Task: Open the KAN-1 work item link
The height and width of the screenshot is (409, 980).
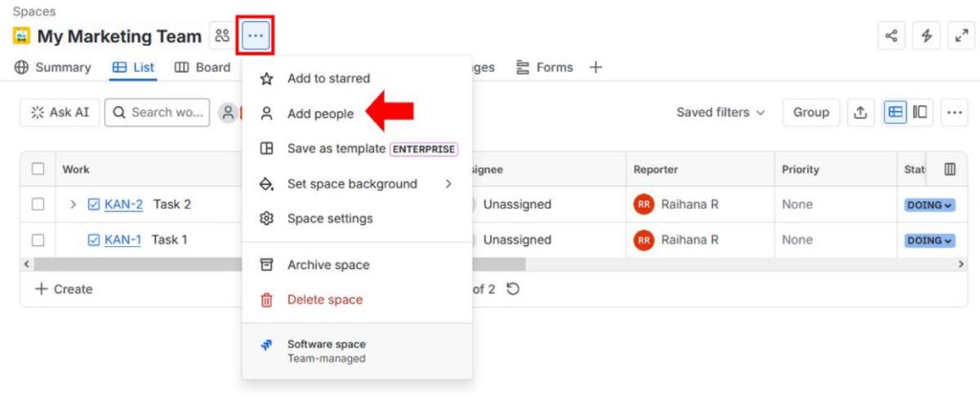Action: (122, 239)
